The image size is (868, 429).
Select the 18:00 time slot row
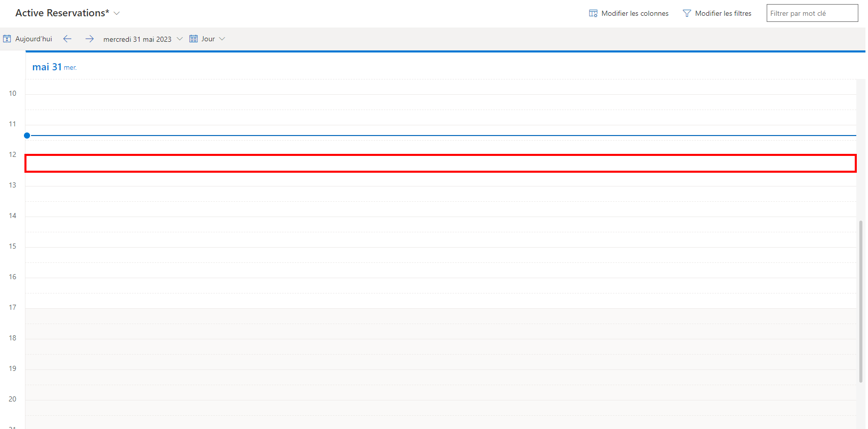tap(441, 346)
